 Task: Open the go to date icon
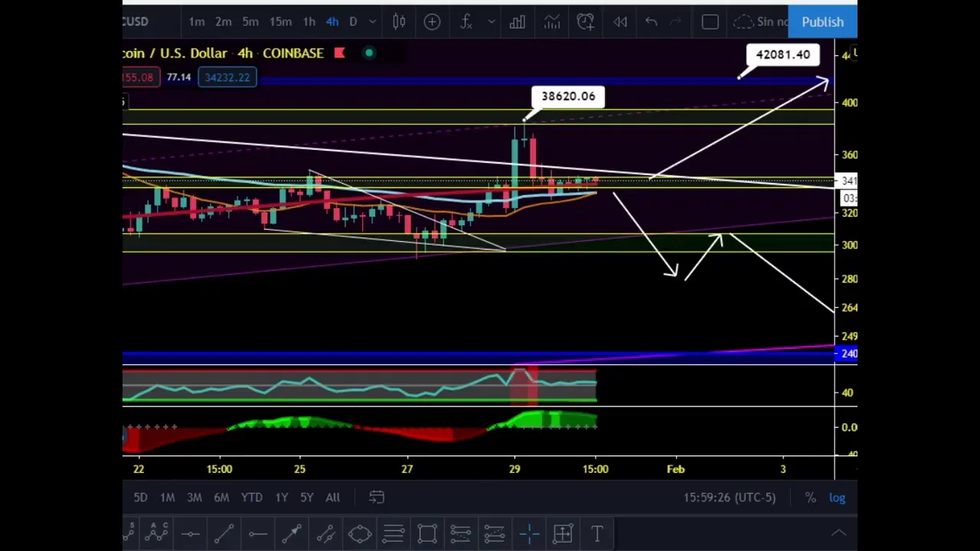[376, 497]
